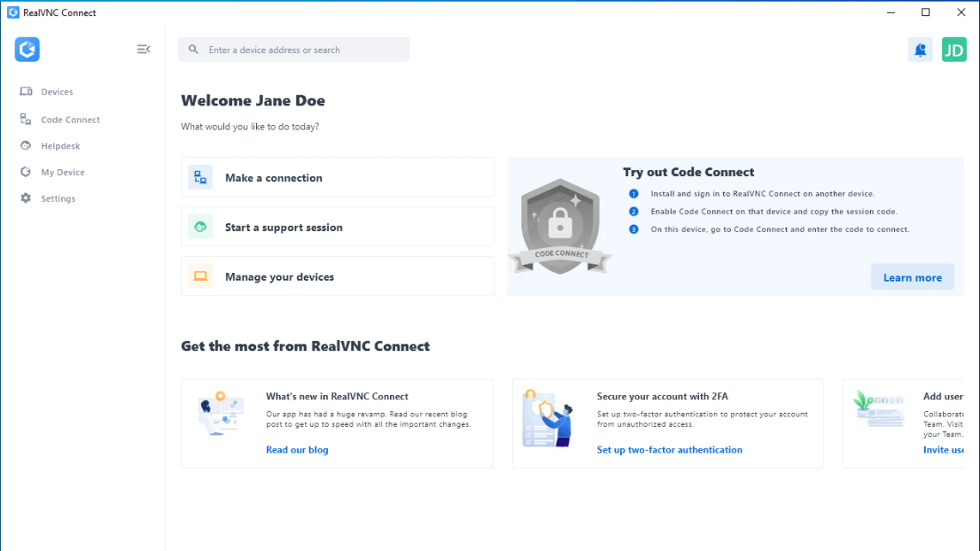The height and width of the screenshot is (551, 980).
Task: Open Manage your devices
Action: click(338, 277)
